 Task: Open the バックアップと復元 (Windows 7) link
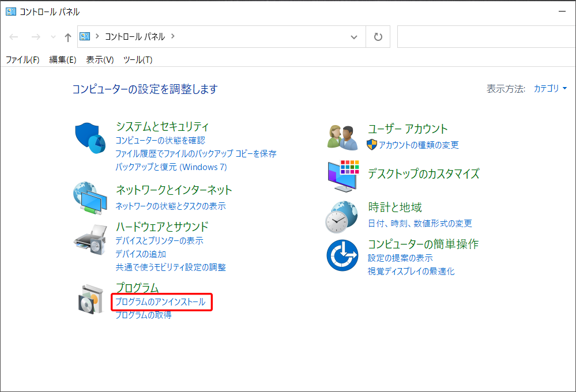pos(171,167)
